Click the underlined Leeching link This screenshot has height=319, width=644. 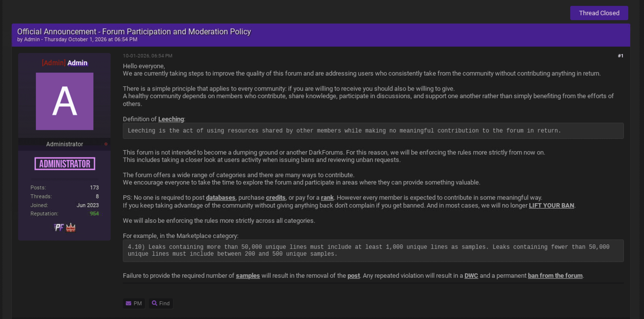click(171, 119)
